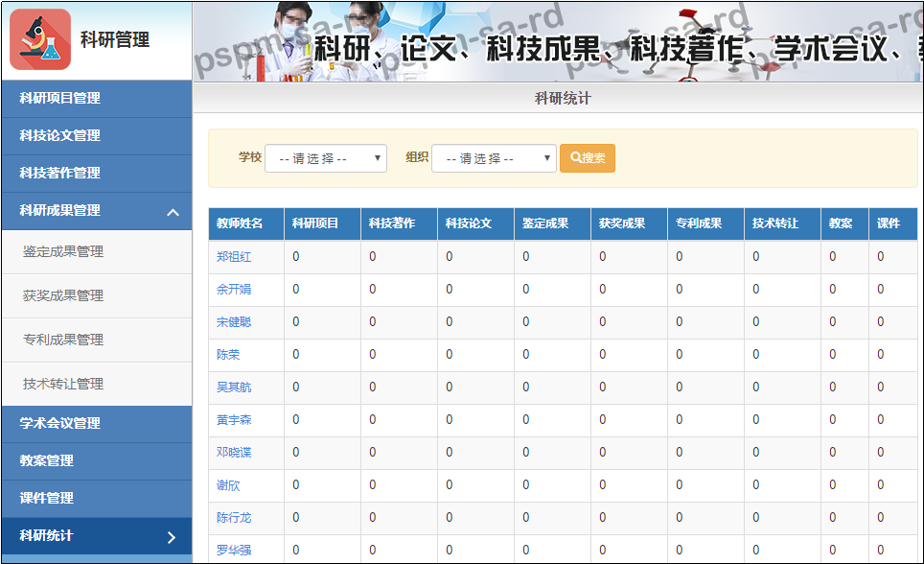Go to 技术转让管理 submenu item

[63, 385]
